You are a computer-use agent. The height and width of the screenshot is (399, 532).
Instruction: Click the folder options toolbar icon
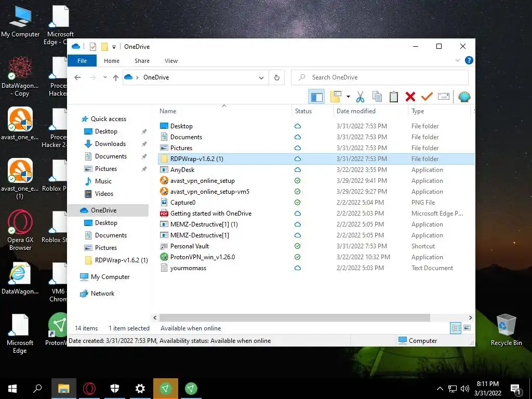(x=336, y=97)
